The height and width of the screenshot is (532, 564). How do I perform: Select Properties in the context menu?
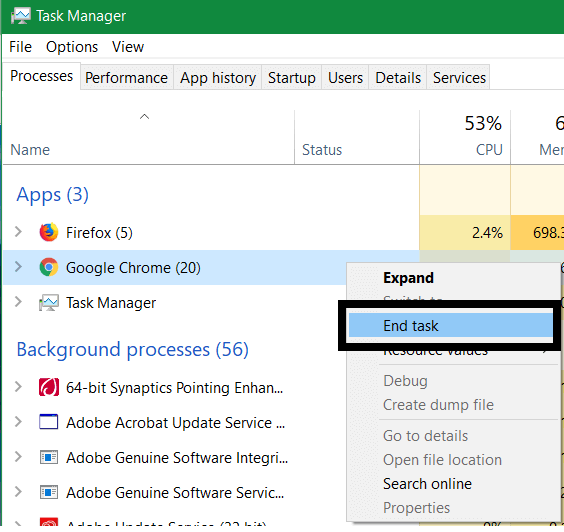[x=452, y=508]
